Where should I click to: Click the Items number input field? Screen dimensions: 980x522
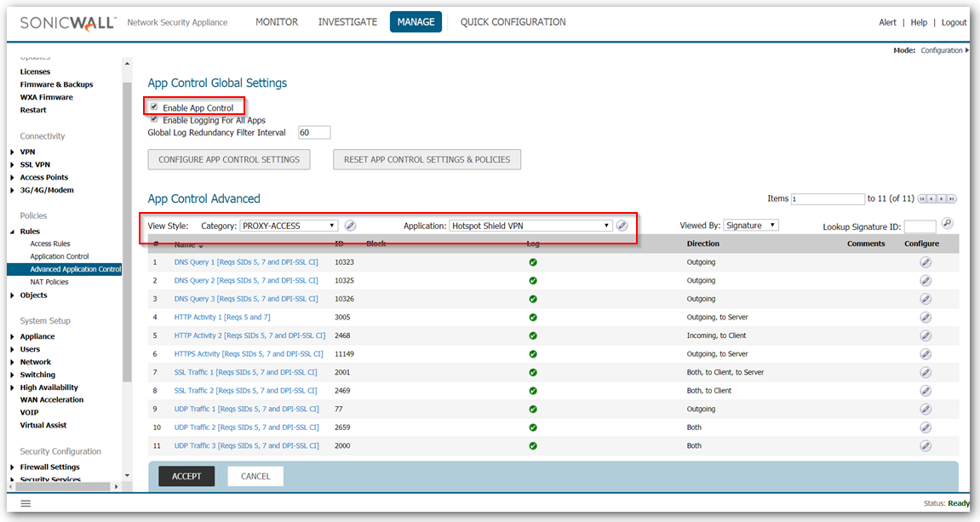pyautogui.click(x=828, y=198)
